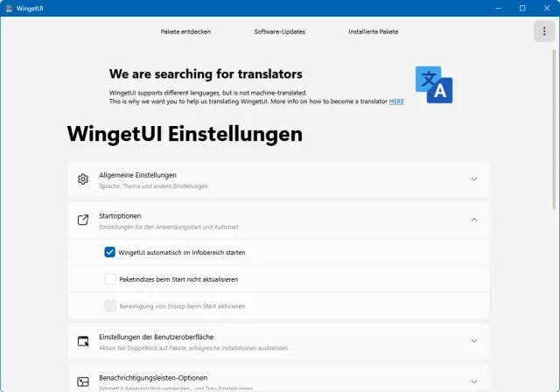Expand Benachrichtigungsleisten-Optionen chevron
The width and height of the screenshot is (560, 392).
(x=474, y=381)
